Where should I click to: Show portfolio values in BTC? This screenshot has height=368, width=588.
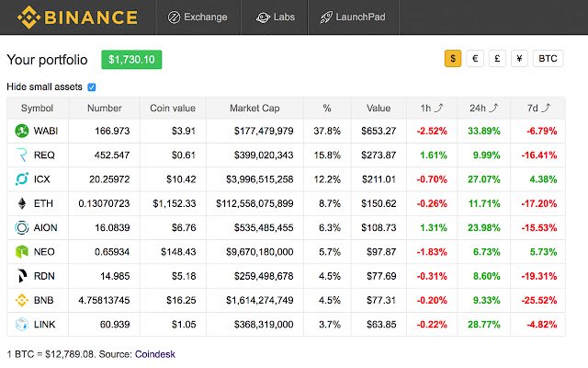click(548, 59)
